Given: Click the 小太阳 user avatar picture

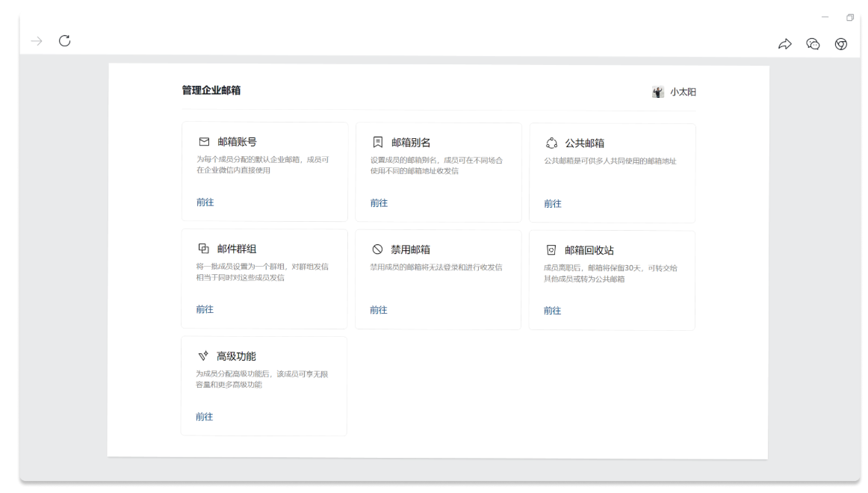Looking at the screenshot, I should pos(658,92).
